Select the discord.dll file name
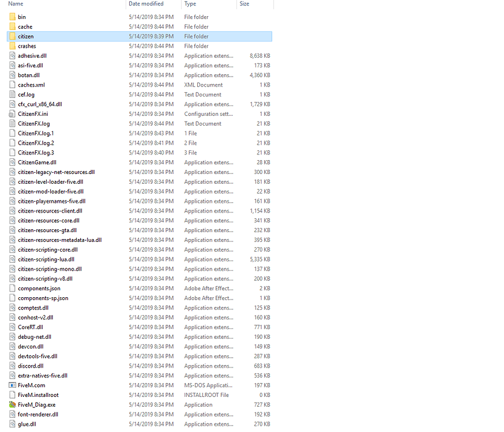Screen dimensions: 504x432 point(31,366)
